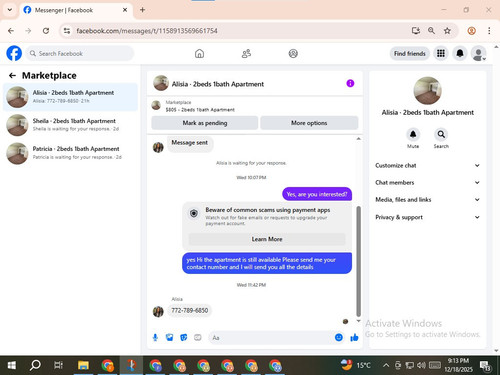Open the Friends icon in top navigation
The image size is (500, 375).
246,53
